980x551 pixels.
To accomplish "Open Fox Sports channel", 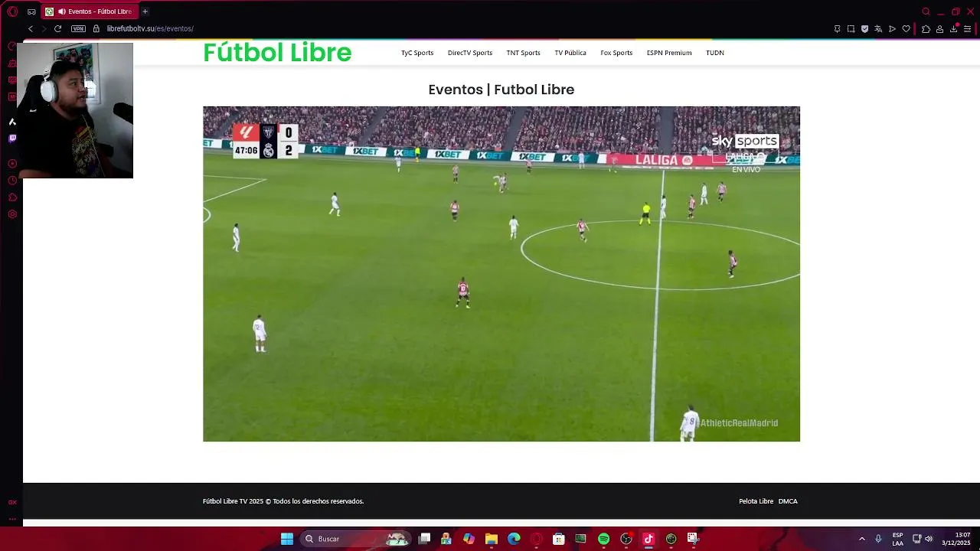I will coord(616,53).
